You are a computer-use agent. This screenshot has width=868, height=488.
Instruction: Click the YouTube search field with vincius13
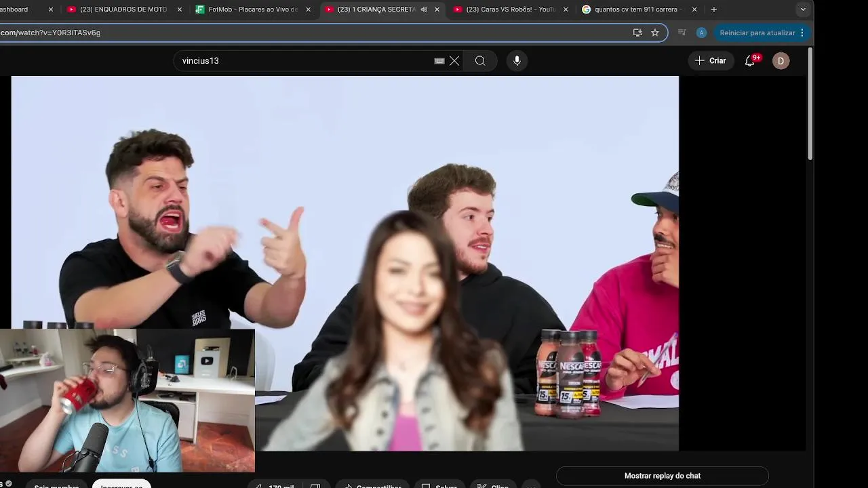(305, 61)
